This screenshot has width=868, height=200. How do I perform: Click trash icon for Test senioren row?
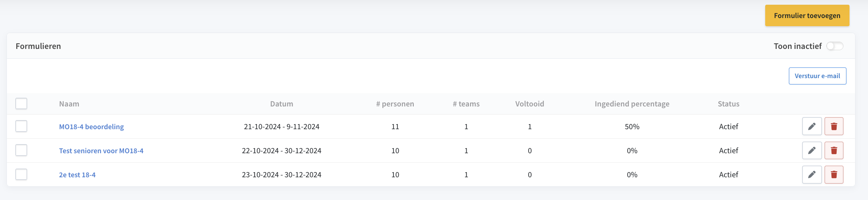coord(834,151)
